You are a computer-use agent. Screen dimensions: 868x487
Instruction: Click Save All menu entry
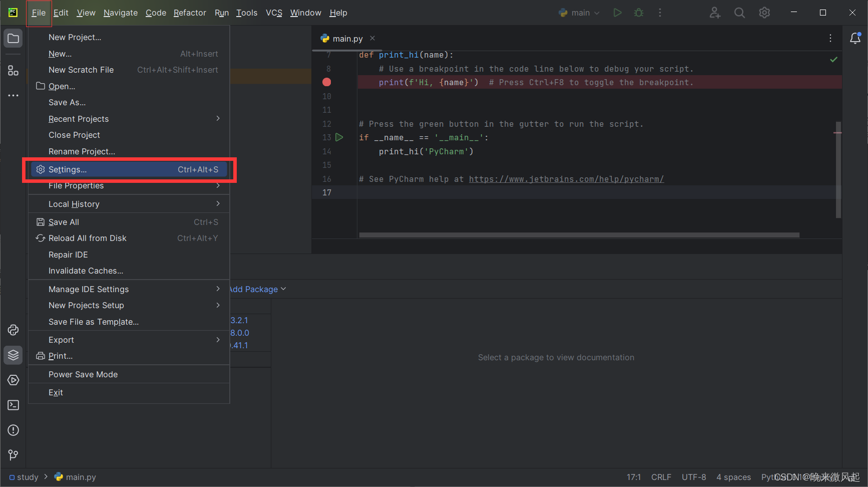coord(129,222)
